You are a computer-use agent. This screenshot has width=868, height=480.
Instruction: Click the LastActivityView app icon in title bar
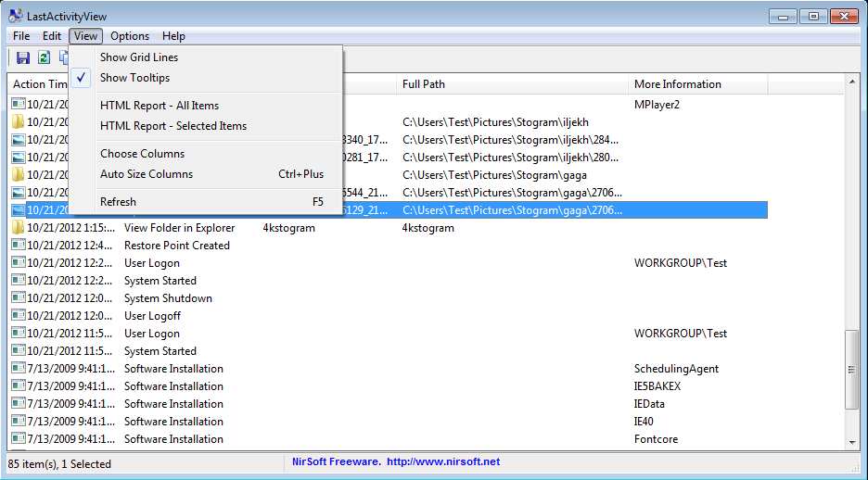click(16, 16)
